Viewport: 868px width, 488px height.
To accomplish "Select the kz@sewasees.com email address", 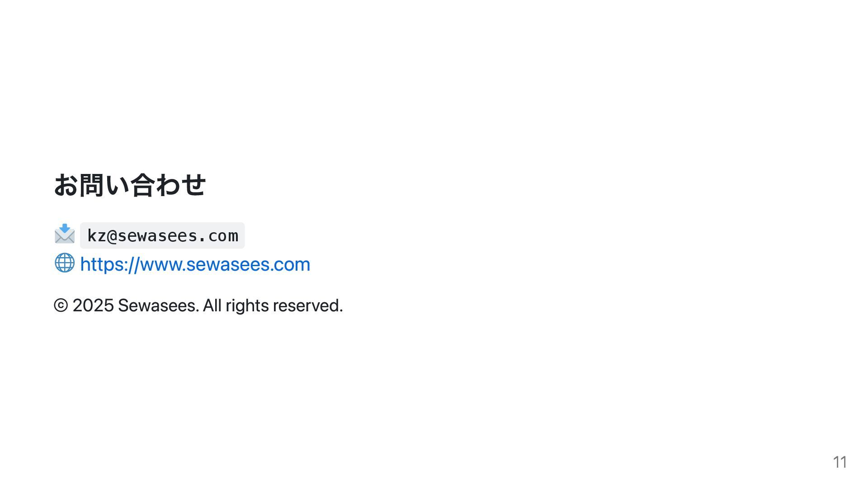I will (x=162, y=235).
